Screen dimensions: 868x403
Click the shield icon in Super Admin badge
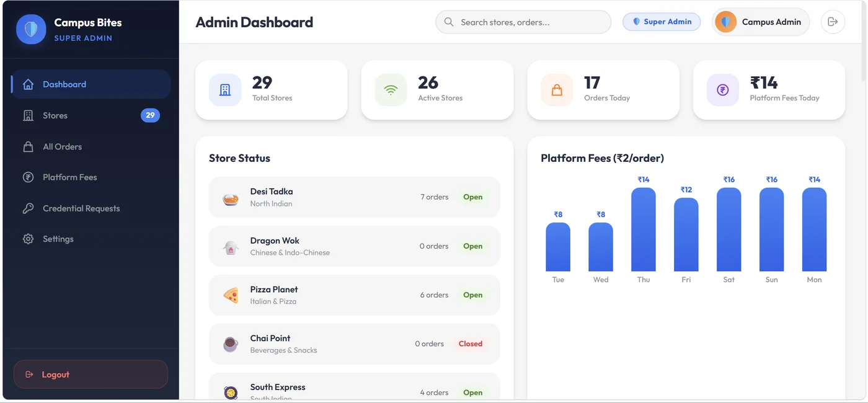click(636, 22)
